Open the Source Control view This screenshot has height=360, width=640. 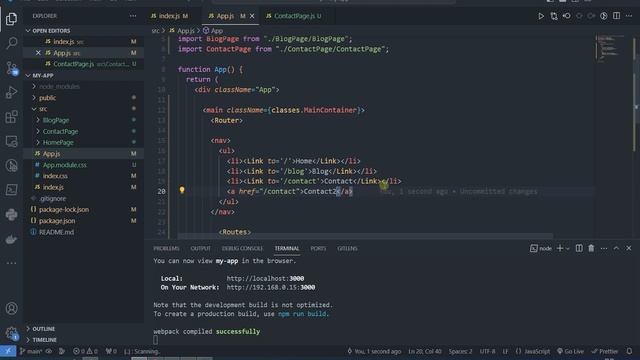pyautogui.click(x=11, y=68)
